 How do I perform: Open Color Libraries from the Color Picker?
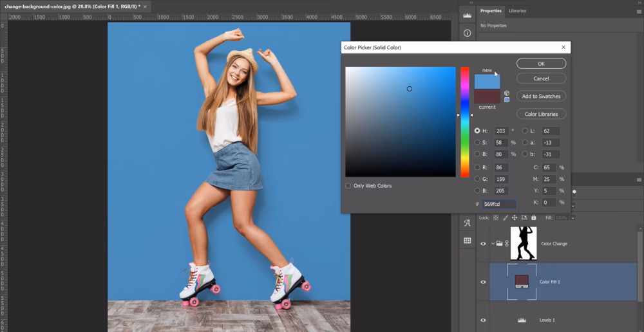[542, 114]
